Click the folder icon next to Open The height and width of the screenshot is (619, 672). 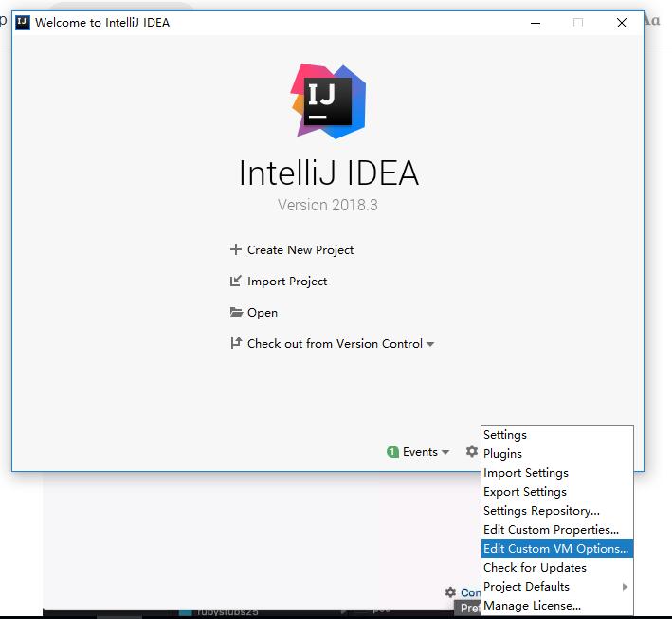pos(236,312)
